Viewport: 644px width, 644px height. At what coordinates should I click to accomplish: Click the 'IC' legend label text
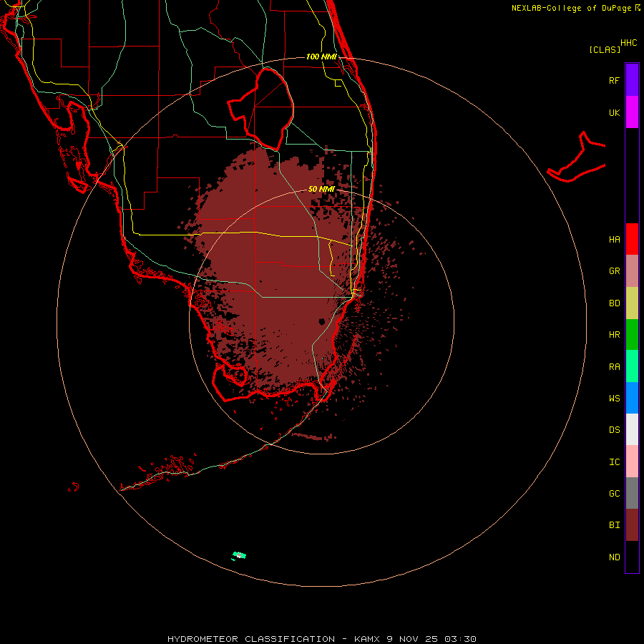tap(614, 462)
